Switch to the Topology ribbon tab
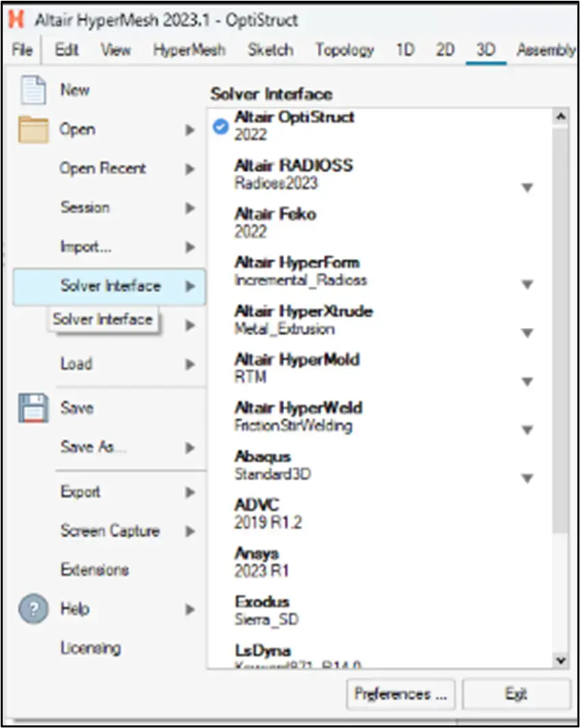Image resolution: width=580 pixels, height=728 pixels. (345, 50)
